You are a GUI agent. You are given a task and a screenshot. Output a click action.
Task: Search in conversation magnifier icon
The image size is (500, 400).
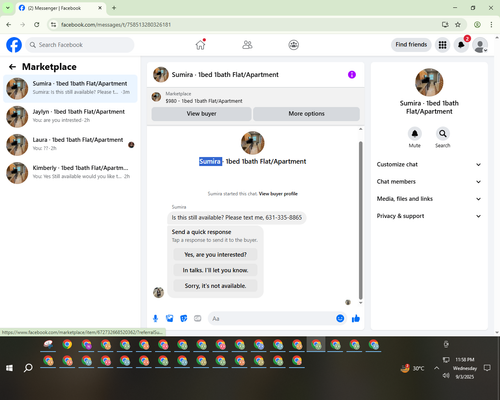443,134
